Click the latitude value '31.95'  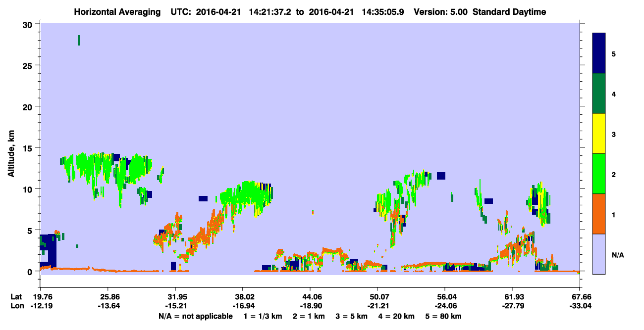(175, 296)
